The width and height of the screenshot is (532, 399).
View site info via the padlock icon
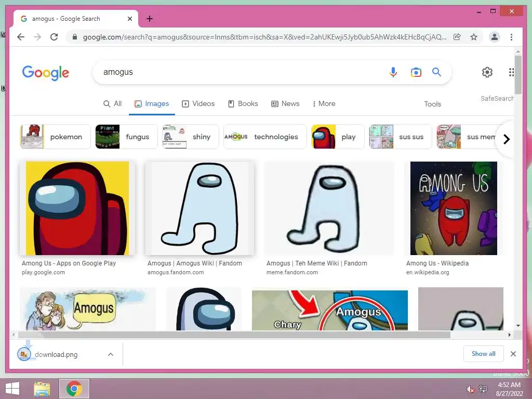click(x=75, y=37)
